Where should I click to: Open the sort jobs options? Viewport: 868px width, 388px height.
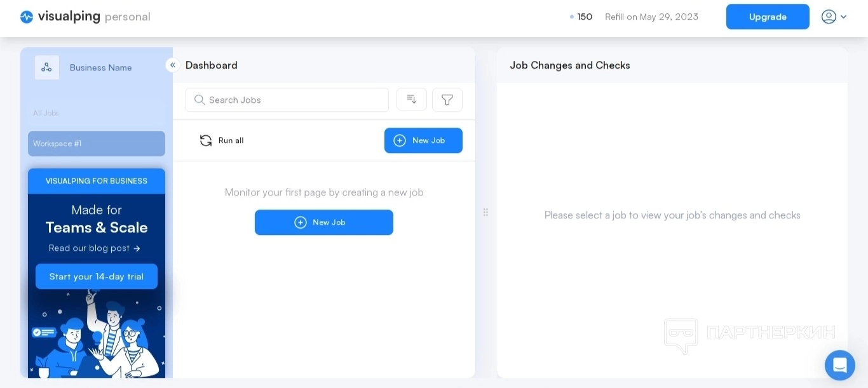click(x=412, y=100)
